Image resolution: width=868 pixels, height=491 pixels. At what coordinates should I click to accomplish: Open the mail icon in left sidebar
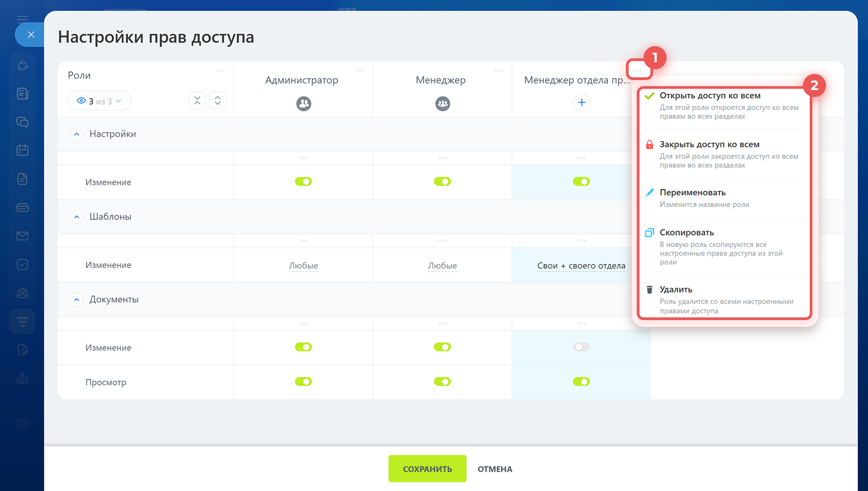(22, 236)
